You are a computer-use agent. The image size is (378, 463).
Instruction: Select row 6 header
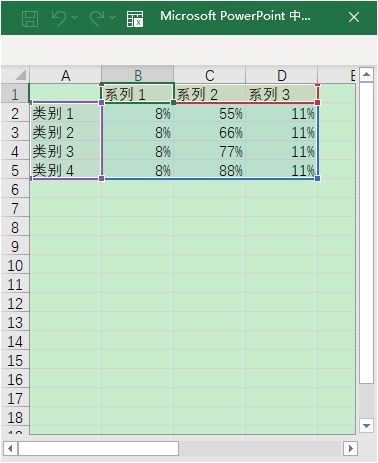tap(15, 189)
